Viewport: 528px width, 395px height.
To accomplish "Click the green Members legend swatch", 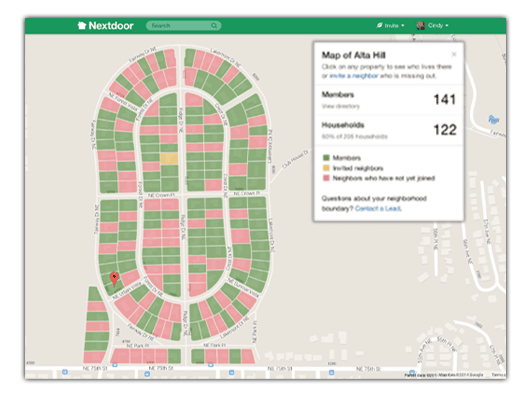I will tap(326, 158).
